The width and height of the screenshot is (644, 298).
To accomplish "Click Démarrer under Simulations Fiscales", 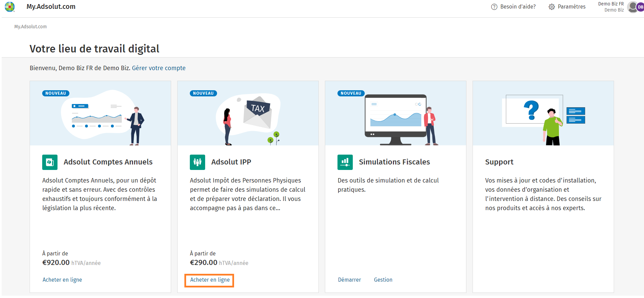I will pyautogui.click(x=349, y=280).
